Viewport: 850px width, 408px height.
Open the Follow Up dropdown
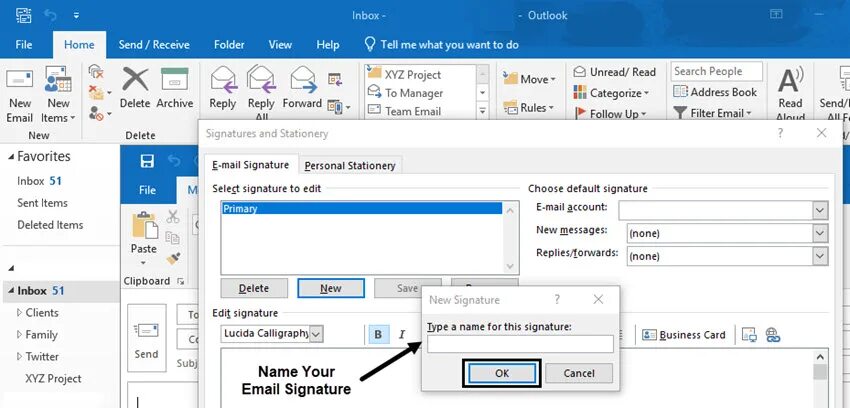[x=610, y=113]
